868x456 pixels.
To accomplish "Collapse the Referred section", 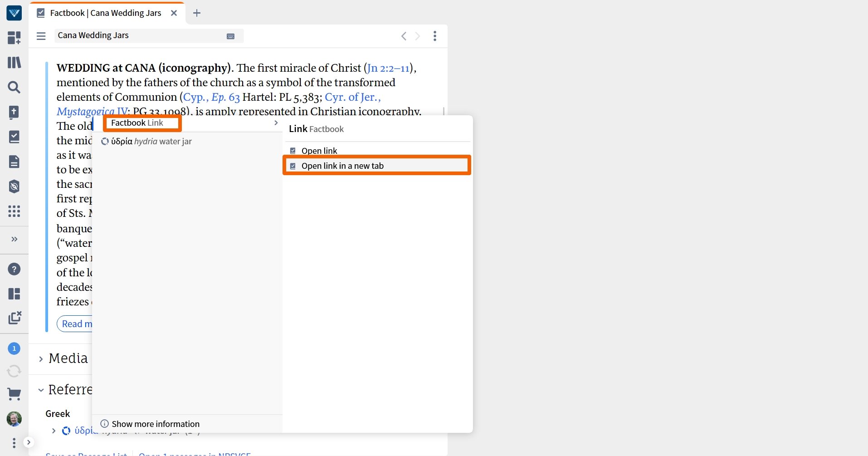I will (41, 390).
